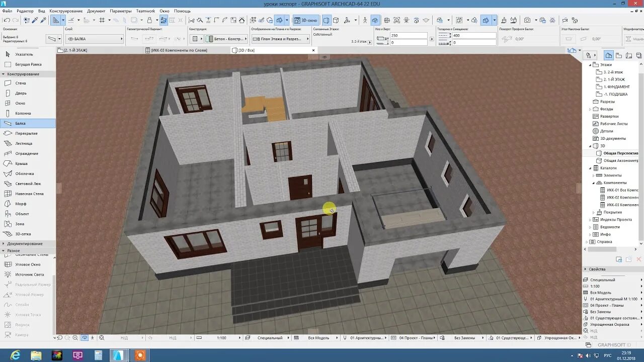644x362 pixels.
Task: Toggle the 3D-окно view button
Action: pyautogui.click(x=305, y=20)
